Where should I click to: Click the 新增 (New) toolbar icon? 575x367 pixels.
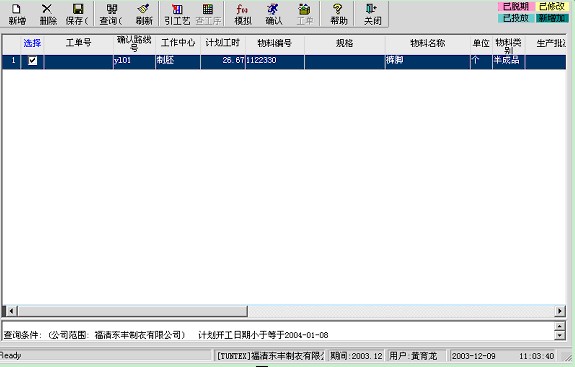17,15
